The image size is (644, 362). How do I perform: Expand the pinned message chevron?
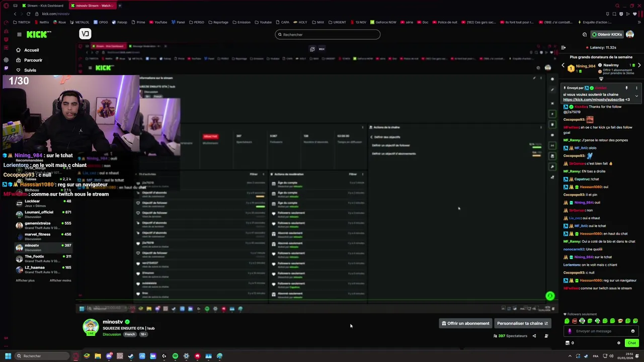click(x=636, y=96)
